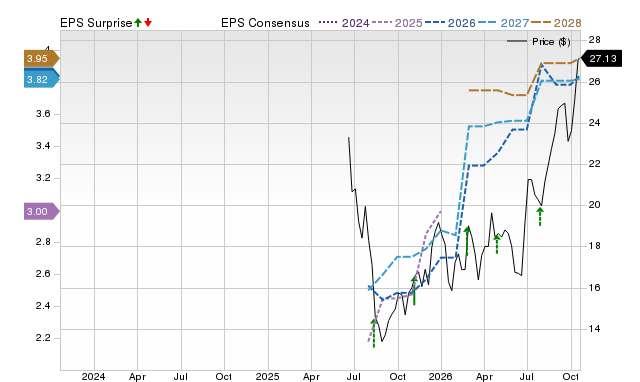Viewport: 640px width, 382px height.
Task: Click the 2.2 label on the EPS axis
Action: coord(43,338)
